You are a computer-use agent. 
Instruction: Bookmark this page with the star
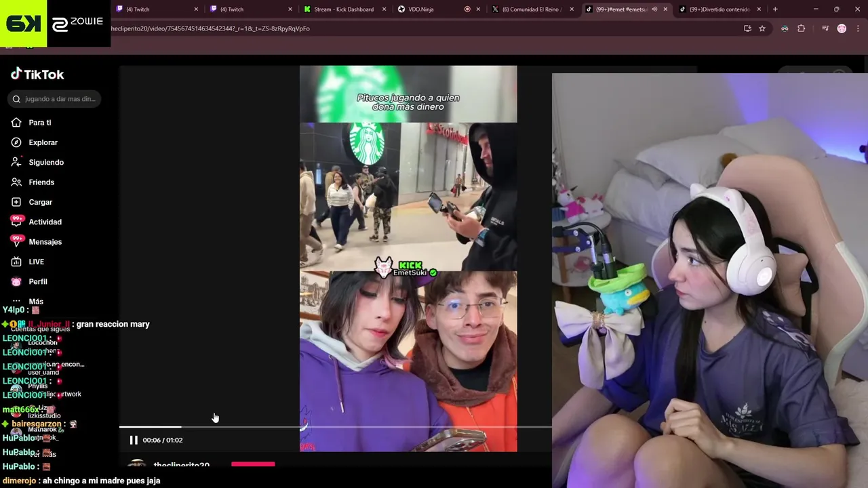[x=762, y=28]
